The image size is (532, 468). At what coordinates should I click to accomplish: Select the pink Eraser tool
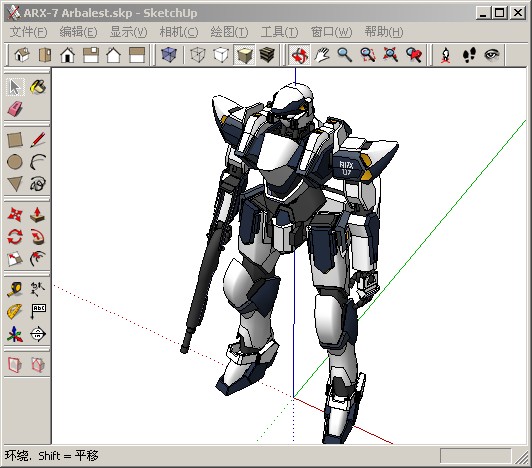point(15,109)
